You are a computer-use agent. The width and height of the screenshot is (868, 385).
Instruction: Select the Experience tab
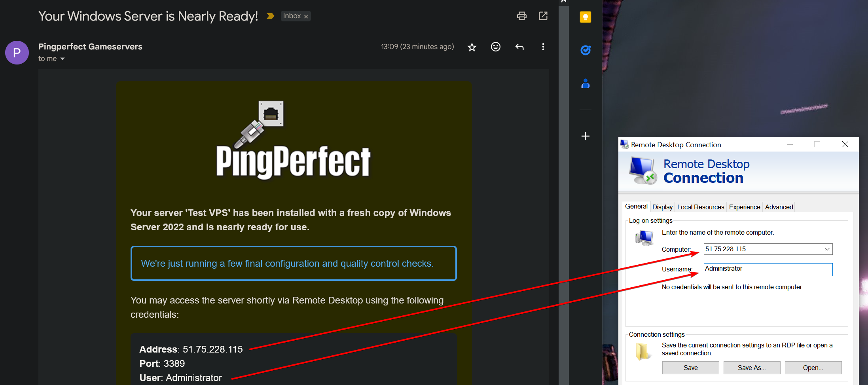click(744, 207)
